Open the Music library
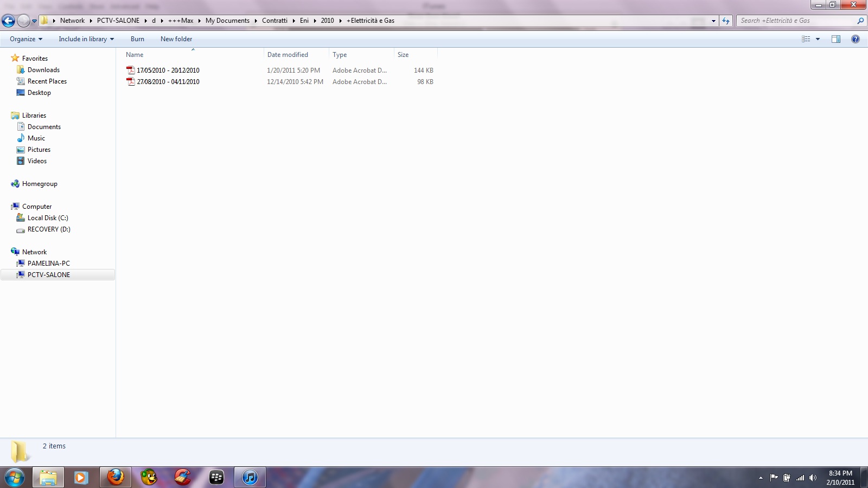 pyautogui.click(x=36, y=138)
